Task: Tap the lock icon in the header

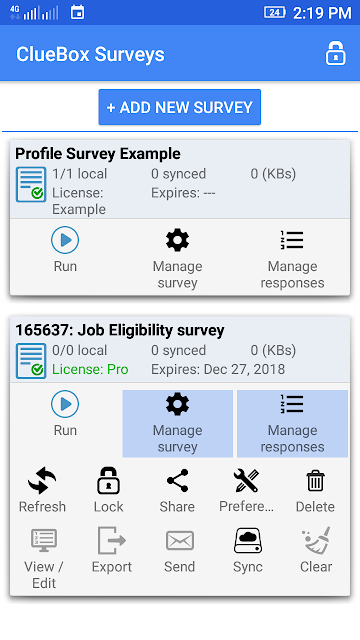Action: click(x=336, y=53)
